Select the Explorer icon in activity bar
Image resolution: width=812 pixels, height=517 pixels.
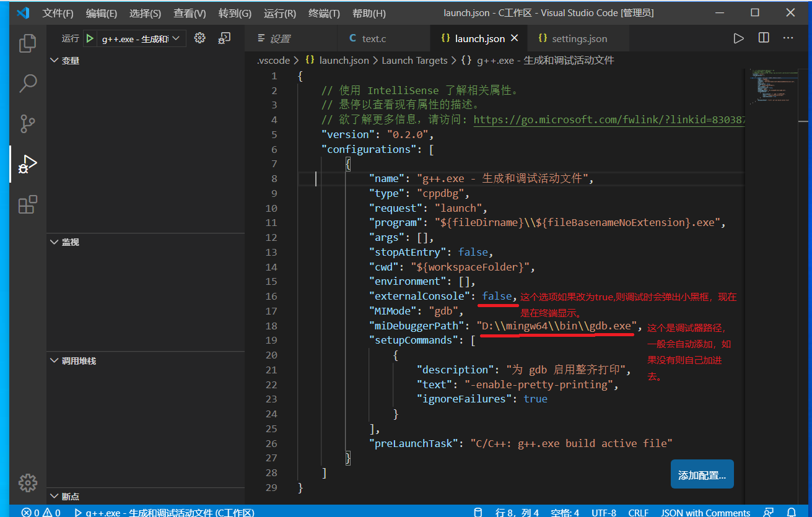pos(27,43)
